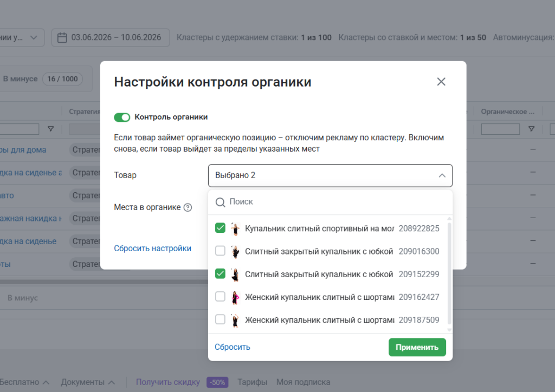Click thumbnail of product 209187509

point(235,320)
